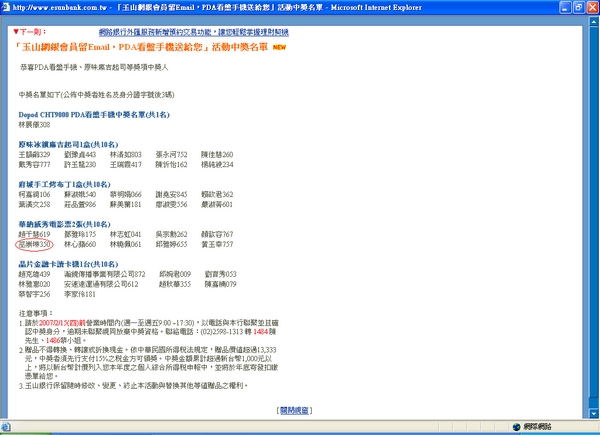The height and width of the screenshot is (435, 600).
Task: Click the winner entry ending in 362
Action: [x=217, y=194]
